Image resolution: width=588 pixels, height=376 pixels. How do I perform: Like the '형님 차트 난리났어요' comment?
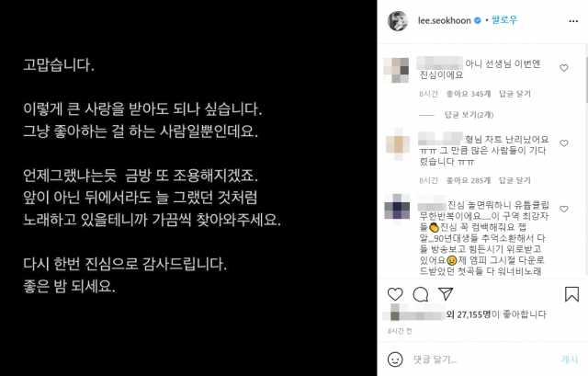563,143
